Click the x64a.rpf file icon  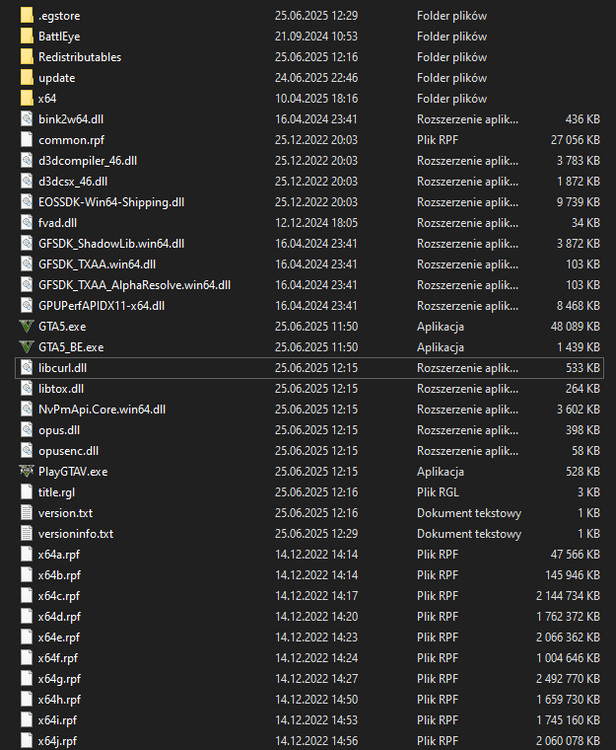click(27, 554)
